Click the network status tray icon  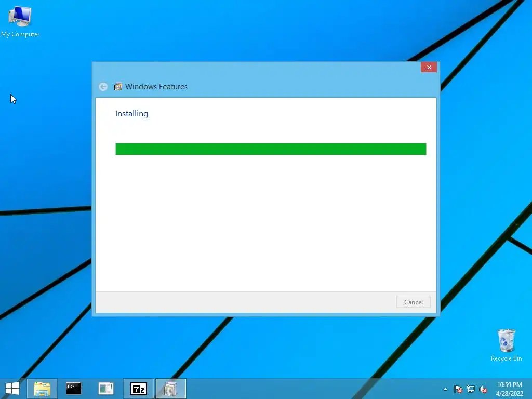click(x=471, y=389)
